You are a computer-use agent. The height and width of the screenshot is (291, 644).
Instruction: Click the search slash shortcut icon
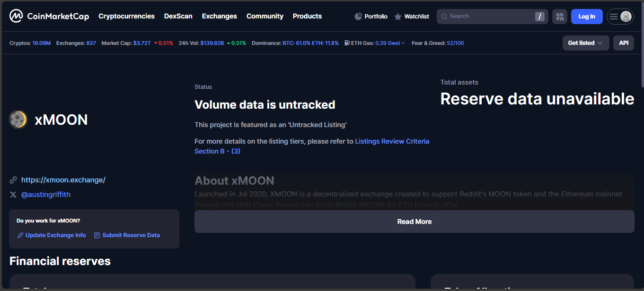539,17
